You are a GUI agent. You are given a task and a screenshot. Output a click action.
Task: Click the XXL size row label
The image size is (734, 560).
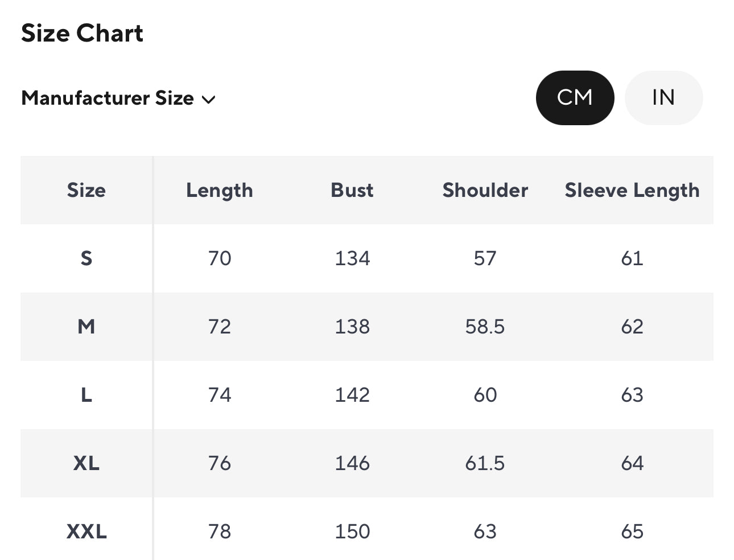[x=86, y=532]
